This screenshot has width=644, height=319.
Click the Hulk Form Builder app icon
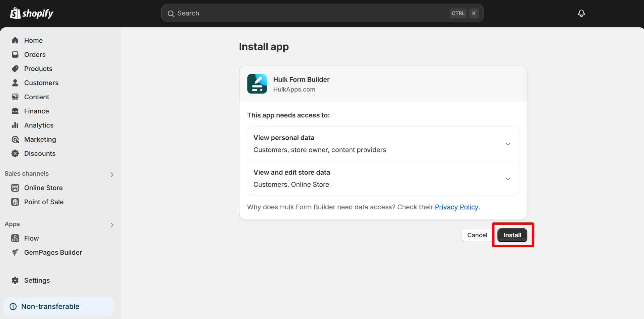[257, 83]
